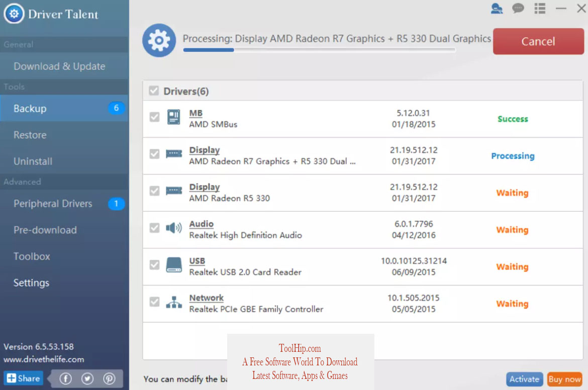Open the user account icon
The width and height of the screenshot is (588, 390).
(x=497, y=8)
